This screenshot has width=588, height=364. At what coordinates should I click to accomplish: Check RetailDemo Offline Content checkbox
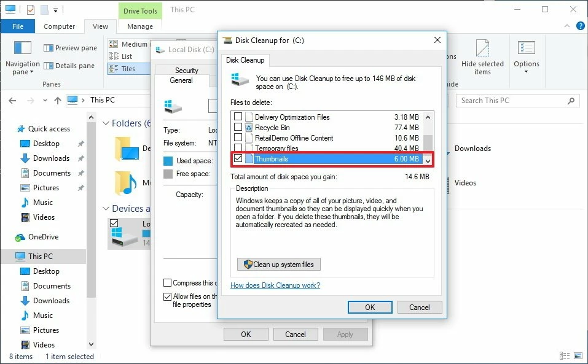tap(238, 137)
